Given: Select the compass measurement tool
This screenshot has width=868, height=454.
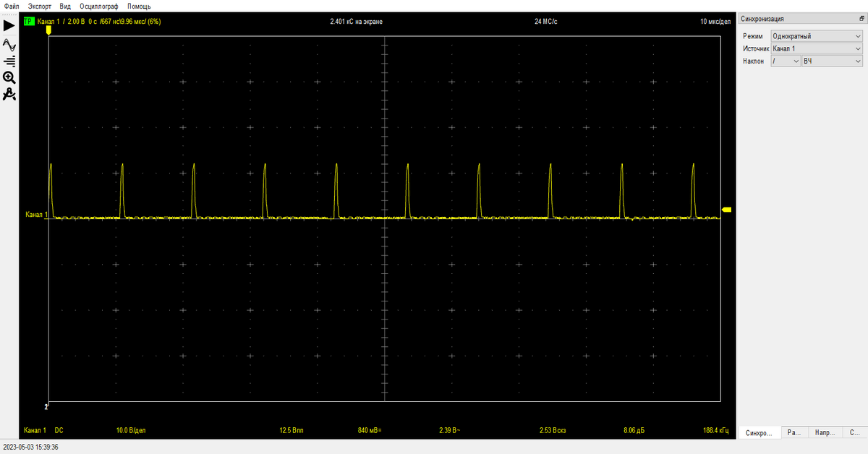Looking at the screenshot, I should 9,95.
